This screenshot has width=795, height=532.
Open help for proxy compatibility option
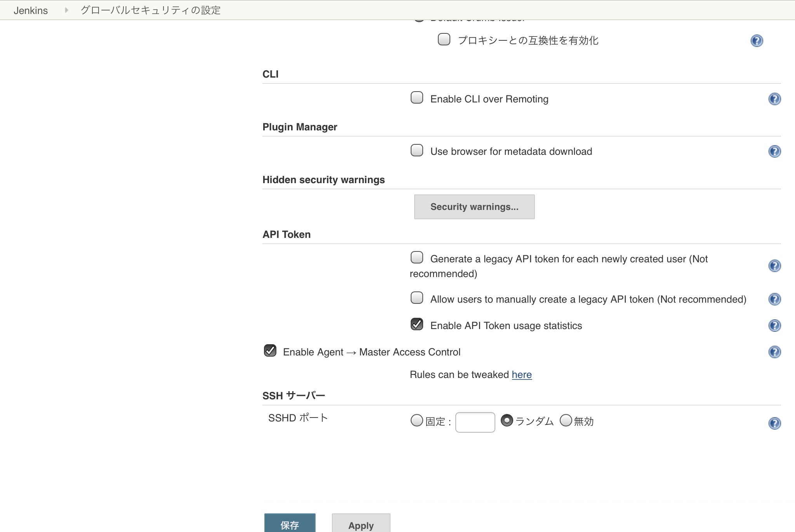(757, 41)
